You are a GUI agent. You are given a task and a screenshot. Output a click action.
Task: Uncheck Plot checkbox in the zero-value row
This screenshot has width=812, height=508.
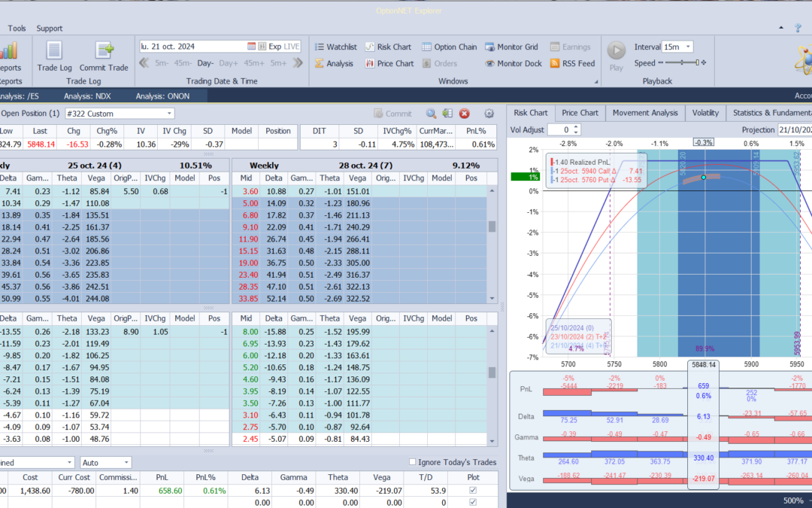pos(473,502)
